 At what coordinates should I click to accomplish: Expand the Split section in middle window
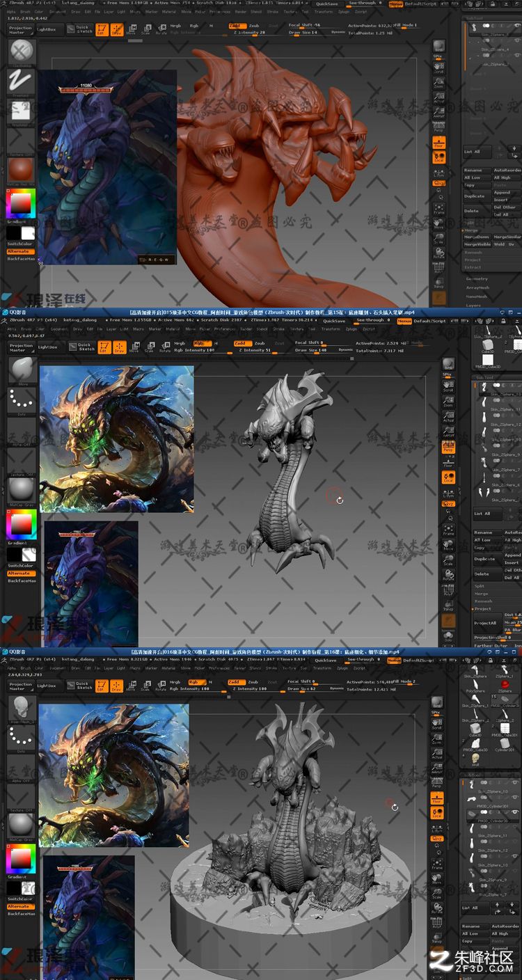480,586
